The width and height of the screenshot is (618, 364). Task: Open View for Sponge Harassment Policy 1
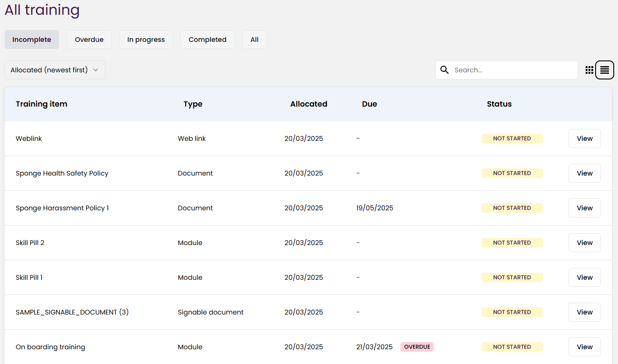pyautogui.click(x=584, y=208)
